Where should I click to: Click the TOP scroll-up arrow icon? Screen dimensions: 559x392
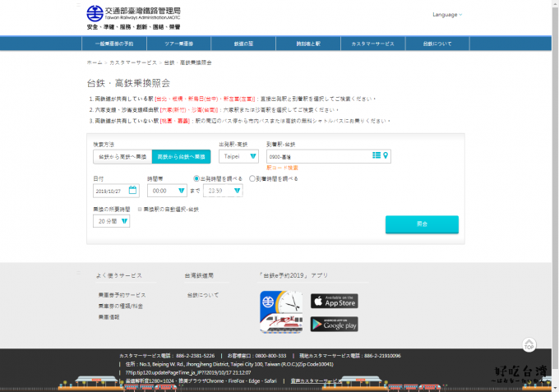[529, 345]
